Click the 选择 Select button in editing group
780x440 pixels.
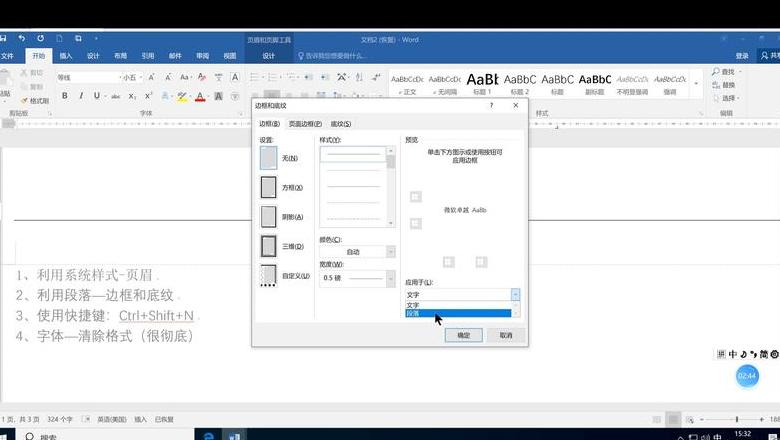pos(727,98)
